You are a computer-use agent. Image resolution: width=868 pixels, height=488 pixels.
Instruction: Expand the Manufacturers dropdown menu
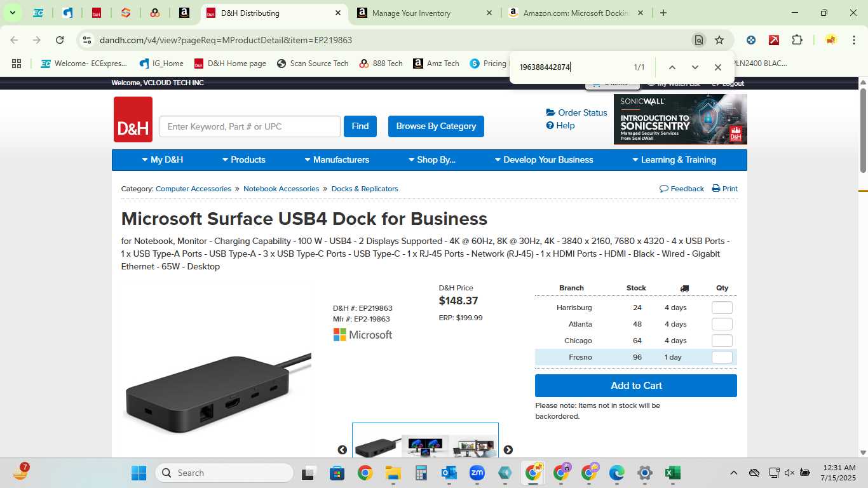pos(337,160)
